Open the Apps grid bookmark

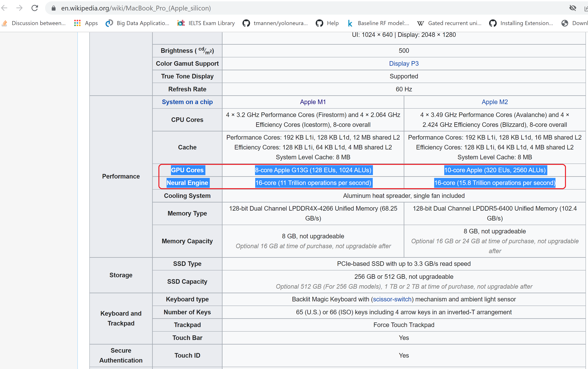pos(86,23)
